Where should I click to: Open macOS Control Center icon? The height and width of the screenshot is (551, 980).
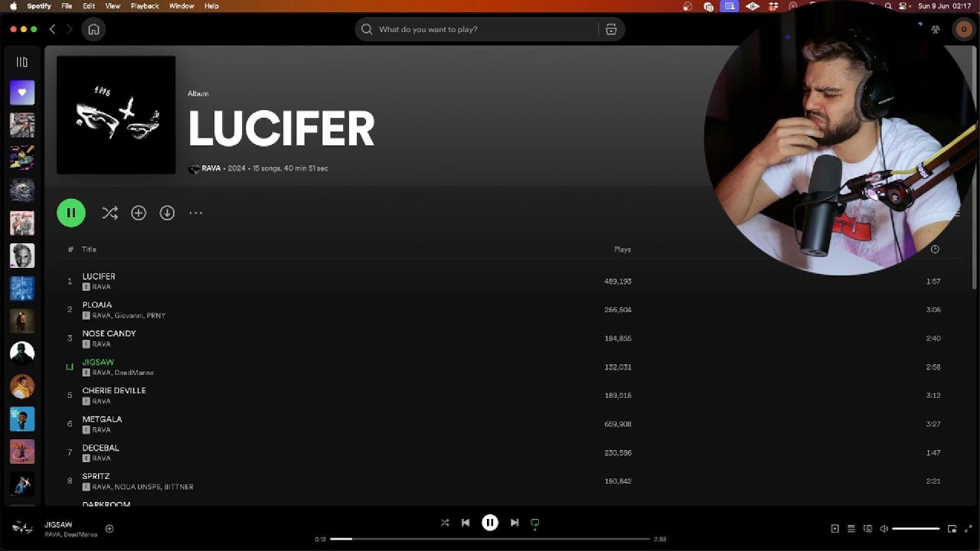click(x=904, y=6)
